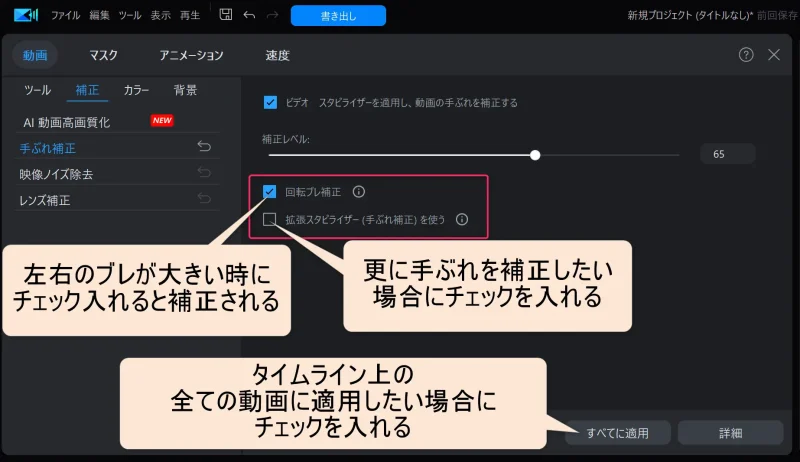Screen dimensions: 800x462
Task: Select the カラー sub-tab
Action: click(x=136, y=90)
